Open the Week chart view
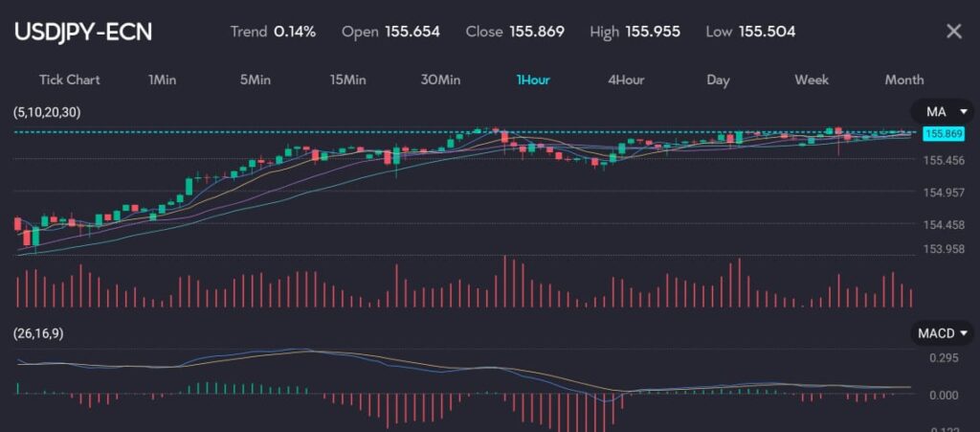Screen dimensions: 980x432 pyautogui.click(x=812, y=80)
